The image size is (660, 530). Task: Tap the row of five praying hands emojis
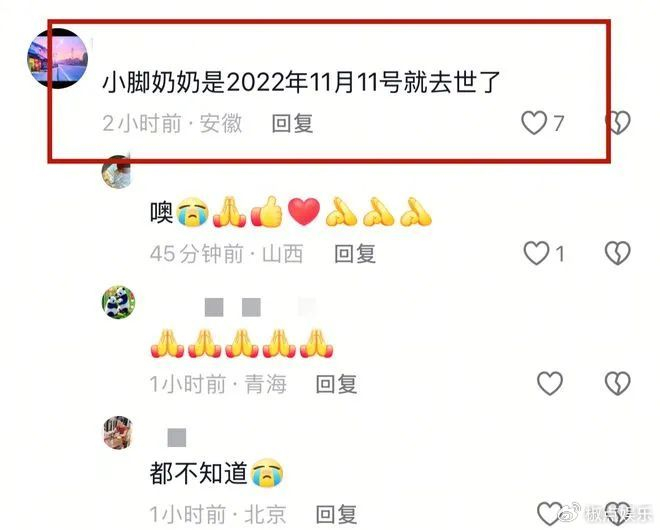pyautogui.click(x=242, y=344)
